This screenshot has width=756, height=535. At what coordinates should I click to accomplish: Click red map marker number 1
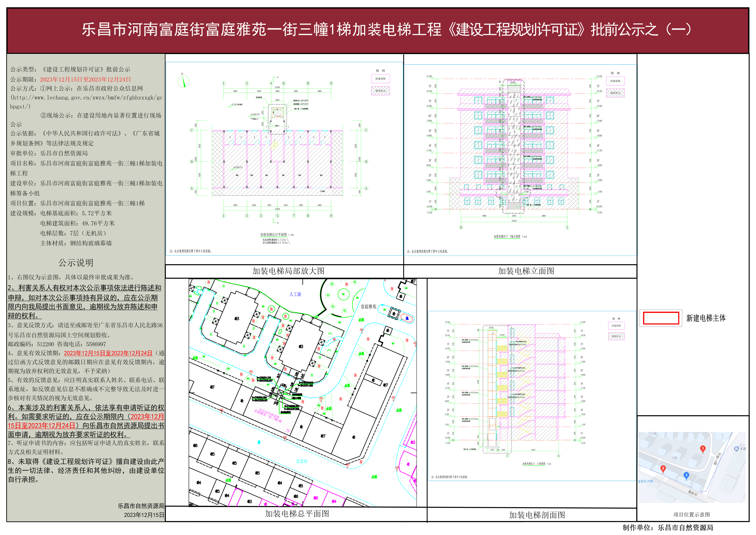[703, 449]
